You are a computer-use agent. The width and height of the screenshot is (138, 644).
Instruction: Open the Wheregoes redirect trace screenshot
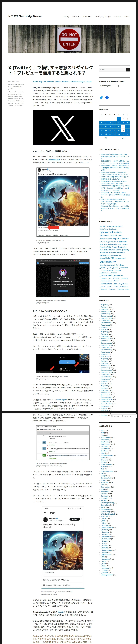point(63,443)
